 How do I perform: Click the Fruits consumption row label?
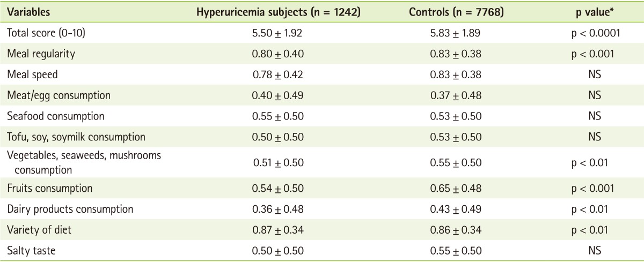(49, 188)
